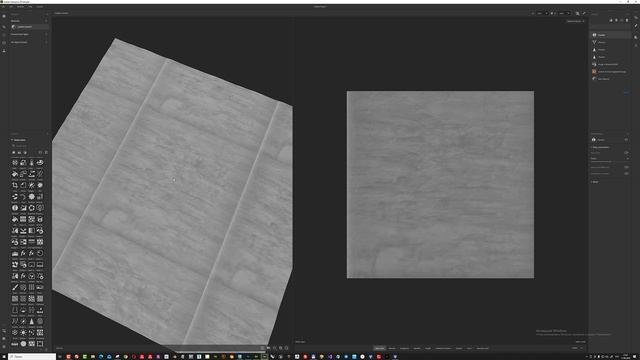Select the highlighted channel tab under the 2D view
Viewport: 640px width, 360px height.
pos(380,348)
